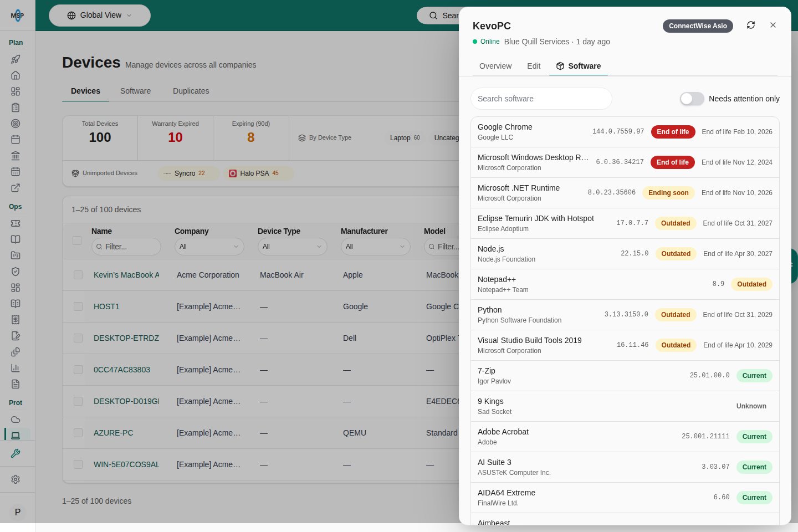Select the laptop devices sidebar icon
This screenshot has height=532, width=798.
tap(16, 436)
